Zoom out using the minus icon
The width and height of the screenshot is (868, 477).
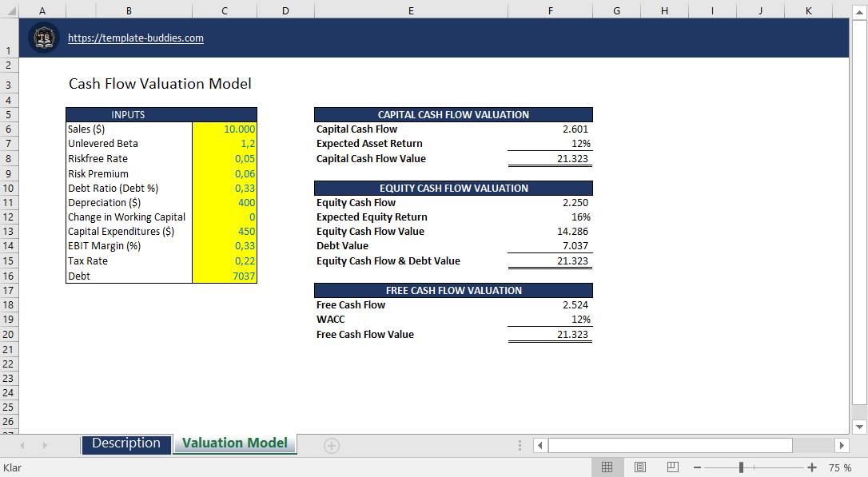pyautogui.click(x=697, y=467)
